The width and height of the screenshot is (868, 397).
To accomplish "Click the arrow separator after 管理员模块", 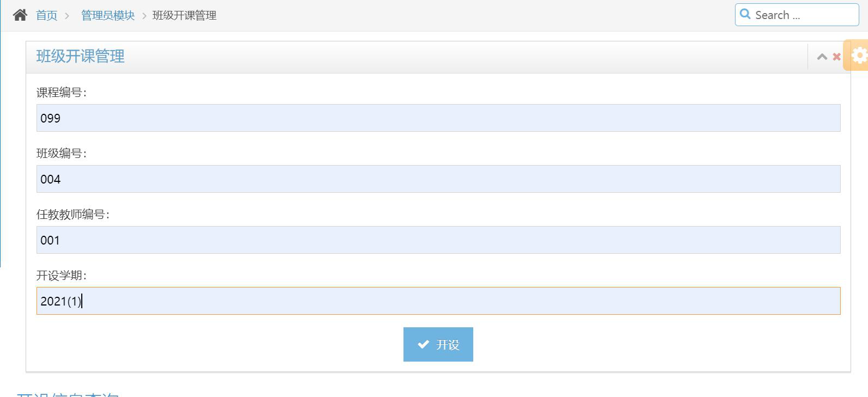I will [144, 16].
